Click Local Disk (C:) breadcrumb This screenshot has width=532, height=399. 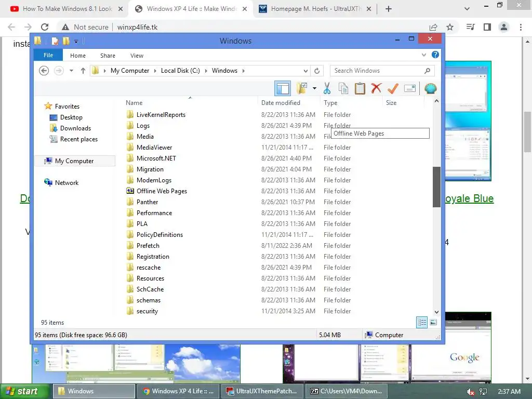[180, 71]
